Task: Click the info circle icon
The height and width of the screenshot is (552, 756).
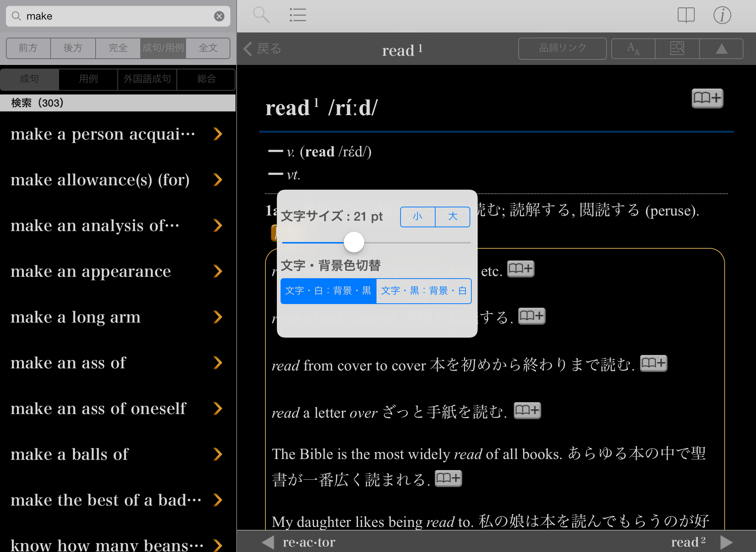Action: coord(722,15)
